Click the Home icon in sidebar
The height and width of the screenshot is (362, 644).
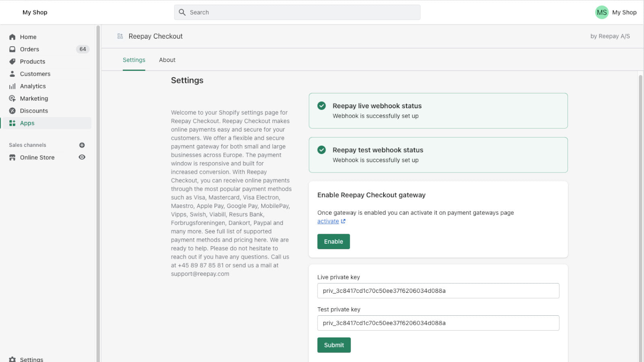(x=12, y=37)
